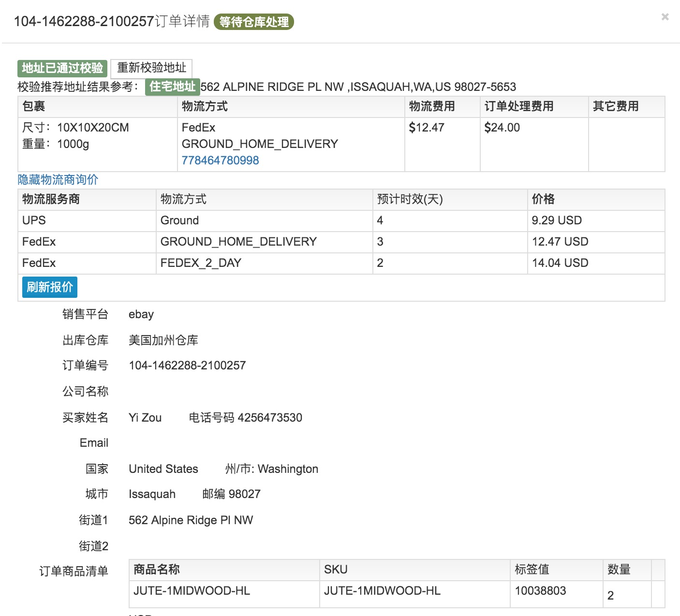Click the 重新校验地址 button
The width and height of the screenshot is (680, 616).
point(151,68)
